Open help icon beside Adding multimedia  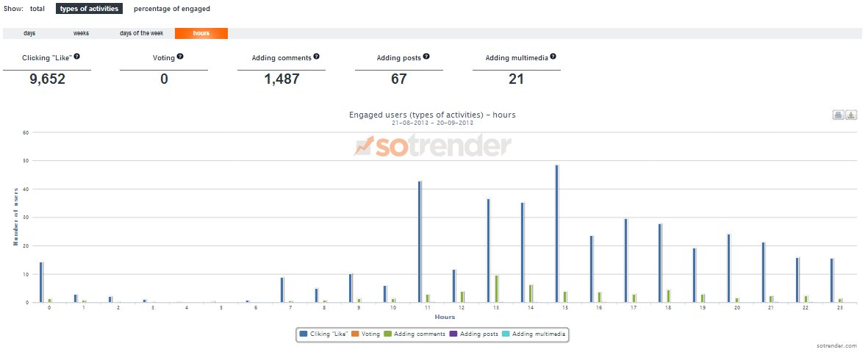[553, 56]
